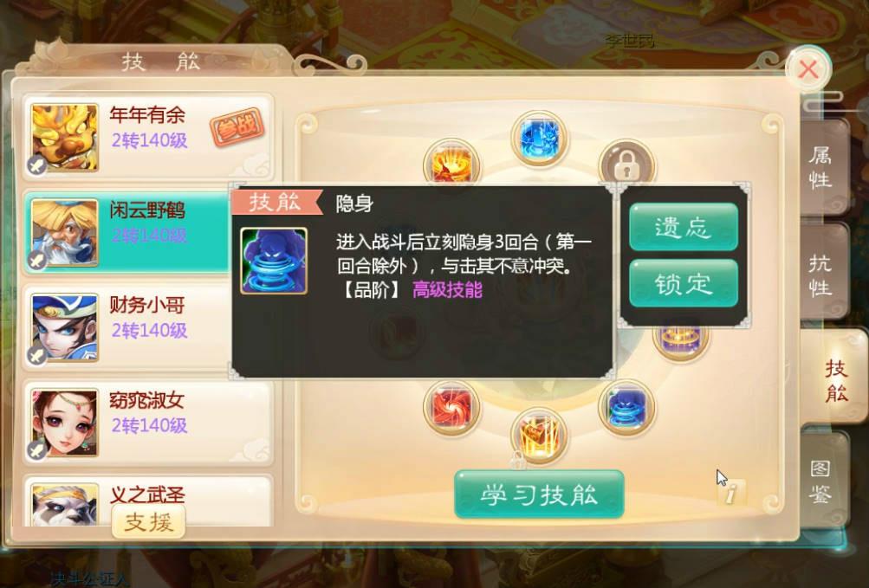Lock the skill with 锁定 button
This screenshot has width=869, height=588.
click(x=684, y=282)
